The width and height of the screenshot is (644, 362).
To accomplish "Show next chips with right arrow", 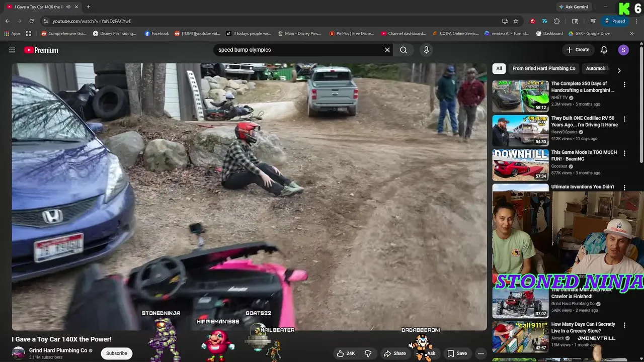I will coord(619,70).
